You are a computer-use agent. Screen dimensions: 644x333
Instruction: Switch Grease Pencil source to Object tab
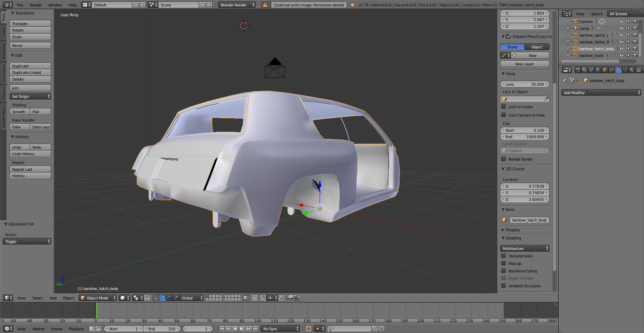(x=537, y=47)
